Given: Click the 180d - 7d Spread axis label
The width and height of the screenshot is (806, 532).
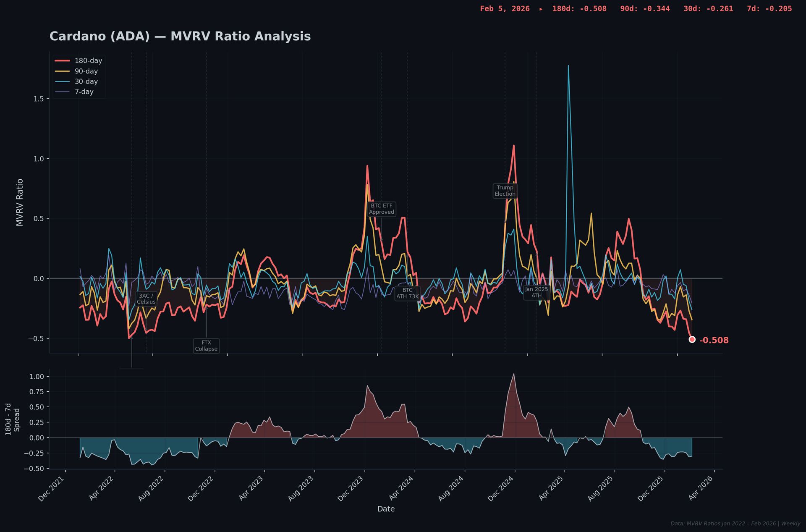Looking at the screenshot, I should (13, 419).
